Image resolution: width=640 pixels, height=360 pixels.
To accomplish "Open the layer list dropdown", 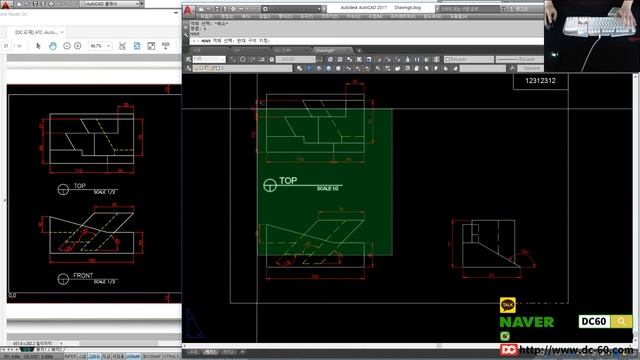I will 242,68.
